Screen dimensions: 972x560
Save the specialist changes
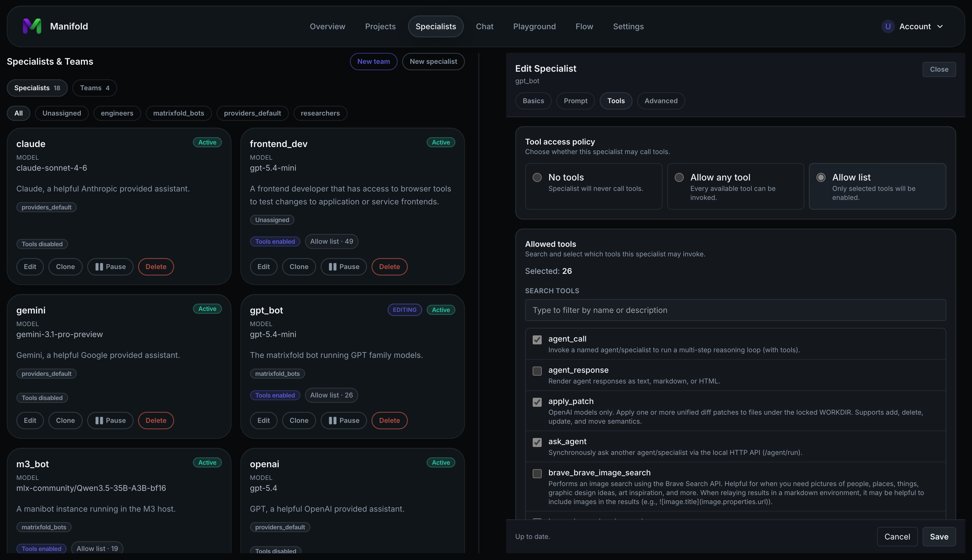939,537
